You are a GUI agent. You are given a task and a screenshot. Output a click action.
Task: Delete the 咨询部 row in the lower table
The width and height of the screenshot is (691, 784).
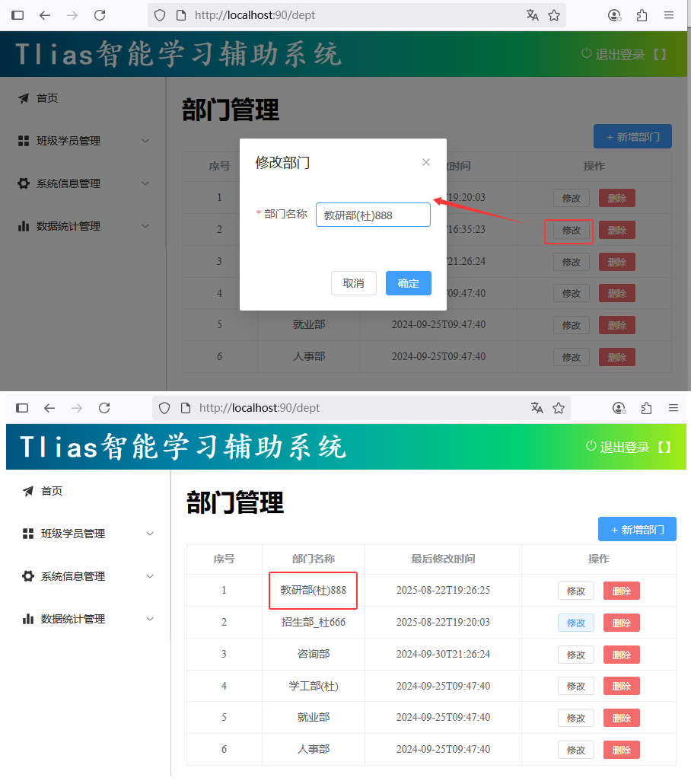[x=621, y=655]
